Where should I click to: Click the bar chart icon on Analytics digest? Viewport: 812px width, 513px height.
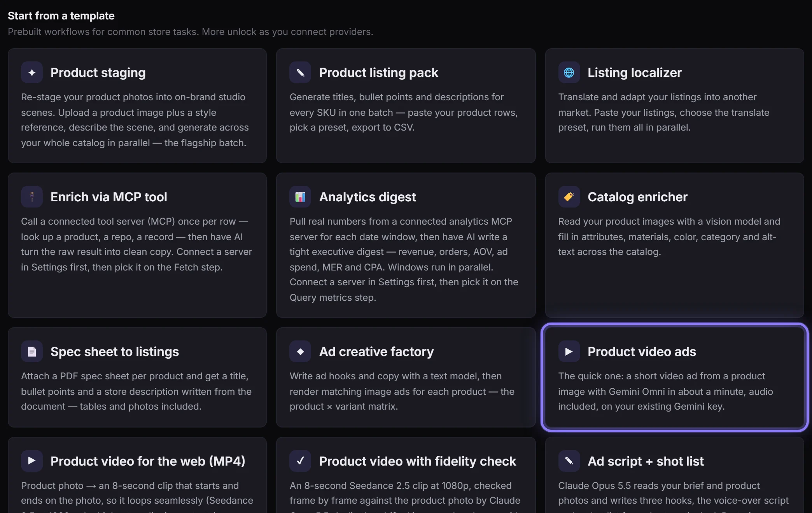pyautogui.click(x=300, y=197)
